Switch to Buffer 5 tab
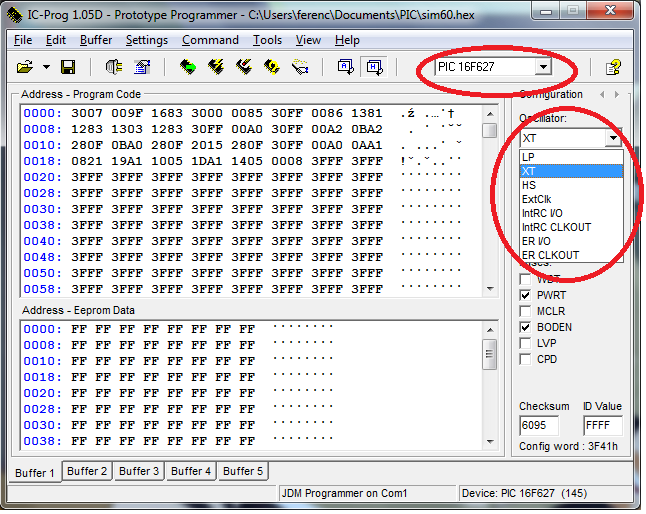Viewport: 646px width, 514px height. pyautogui.click(x=243, y=471)
